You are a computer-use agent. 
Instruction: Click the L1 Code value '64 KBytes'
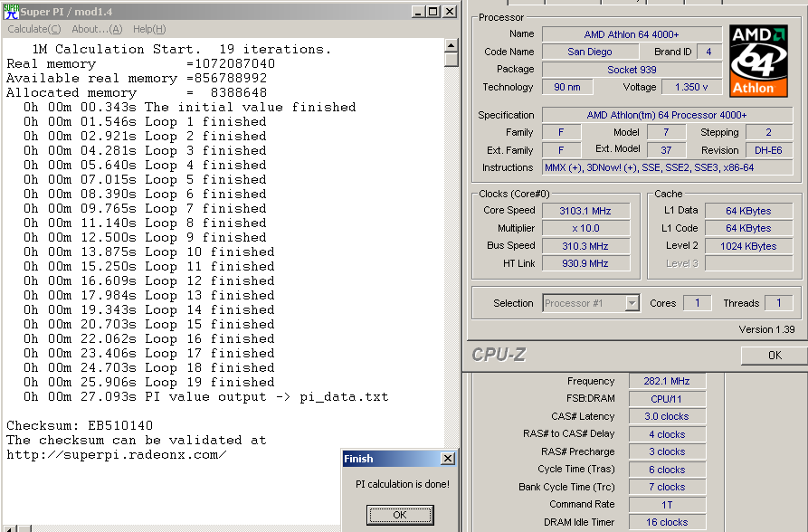pyautogui.click(x=749, y=228)
